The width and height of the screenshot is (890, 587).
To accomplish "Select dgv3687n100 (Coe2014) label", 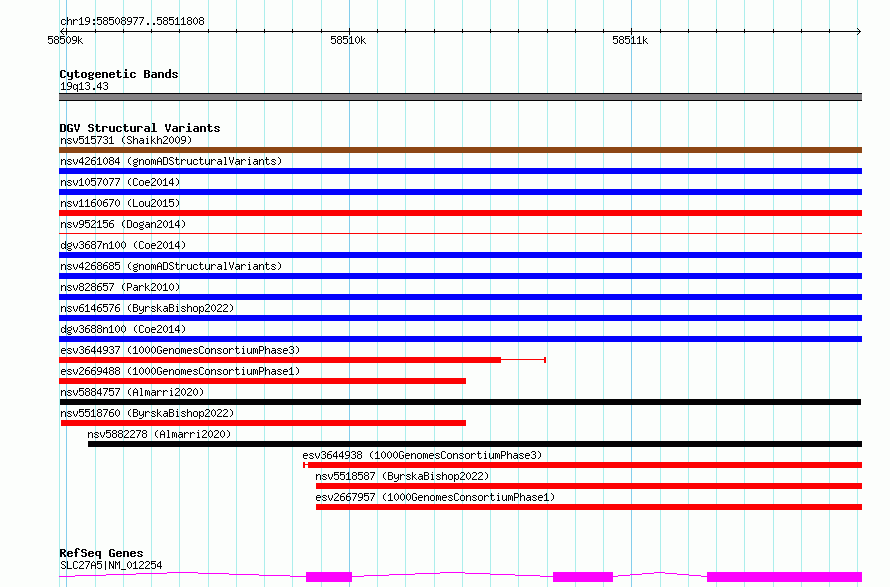I will pyautogui.click(x=123, y=245).
